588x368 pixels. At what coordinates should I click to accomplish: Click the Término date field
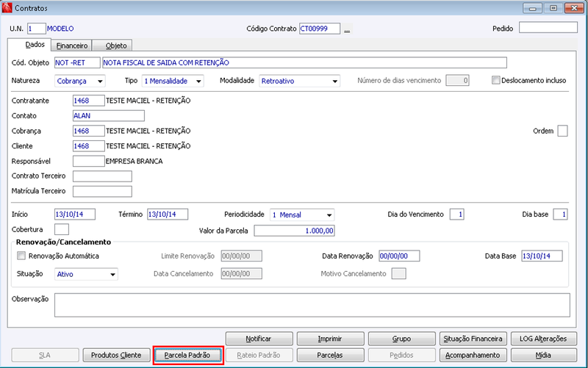(168, 214)
